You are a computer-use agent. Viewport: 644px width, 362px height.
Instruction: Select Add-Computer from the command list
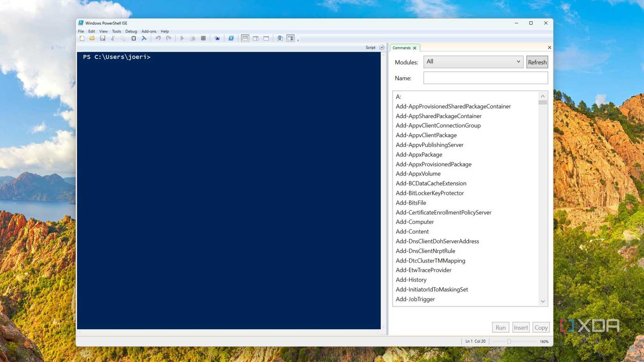pos(415,222)
